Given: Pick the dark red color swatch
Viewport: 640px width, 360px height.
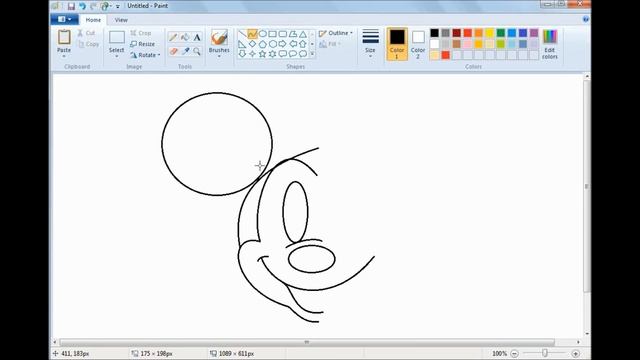Looking at the screenshot, I should coord(457,33).
